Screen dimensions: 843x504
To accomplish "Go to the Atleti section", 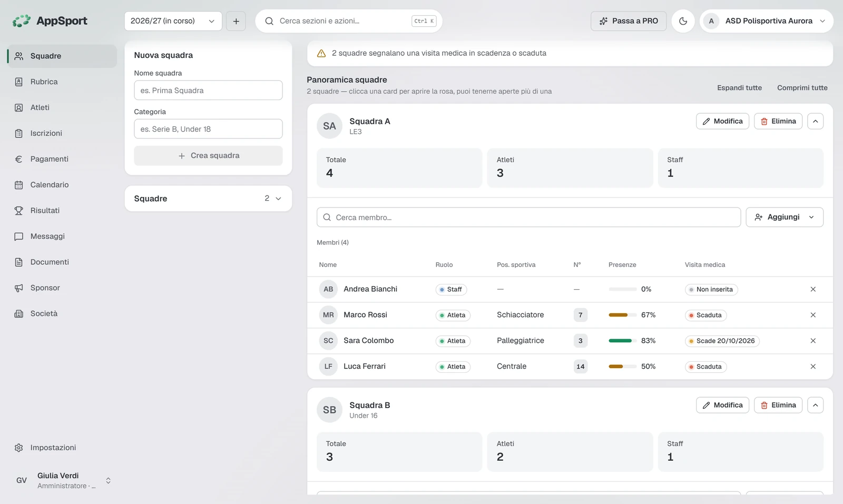I will click(x=62, y=107).
